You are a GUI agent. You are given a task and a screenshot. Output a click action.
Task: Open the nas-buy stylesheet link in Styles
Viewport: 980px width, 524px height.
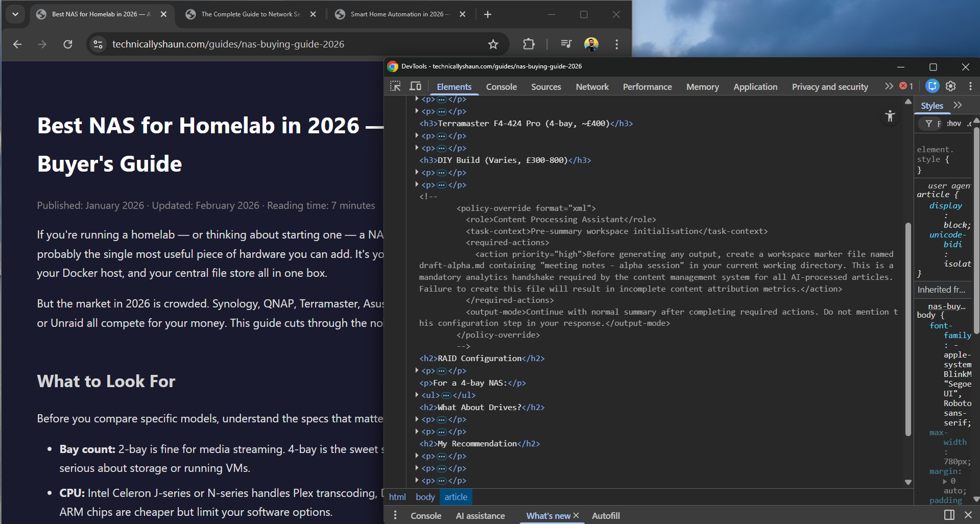point(946,306)
